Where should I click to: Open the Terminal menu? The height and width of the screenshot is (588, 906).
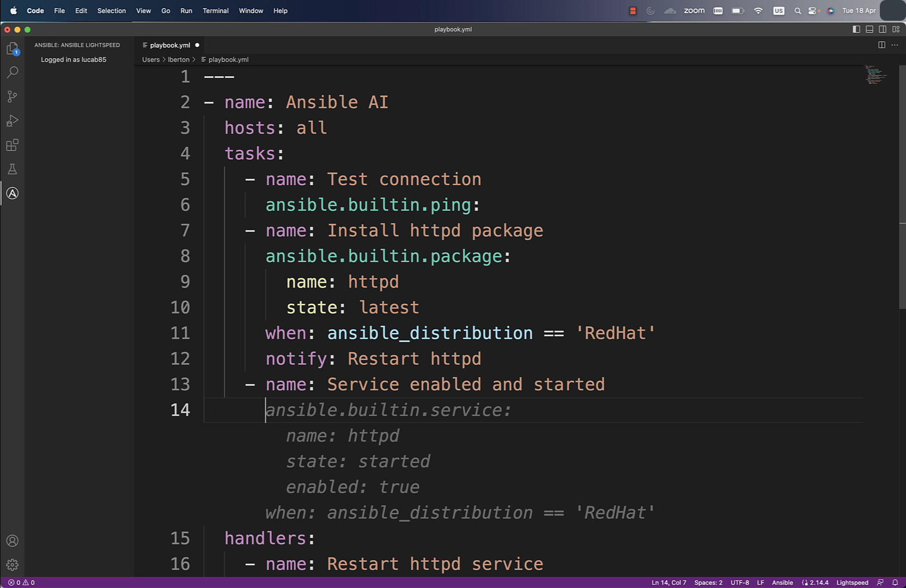tap(216, 11)
